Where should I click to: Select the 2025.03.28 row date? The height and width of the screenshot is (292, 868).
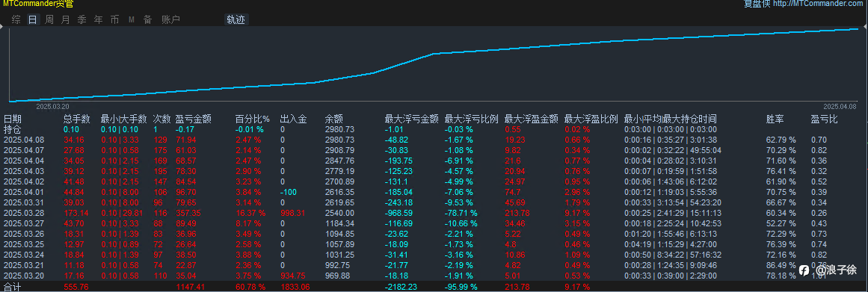coord(24,212)
